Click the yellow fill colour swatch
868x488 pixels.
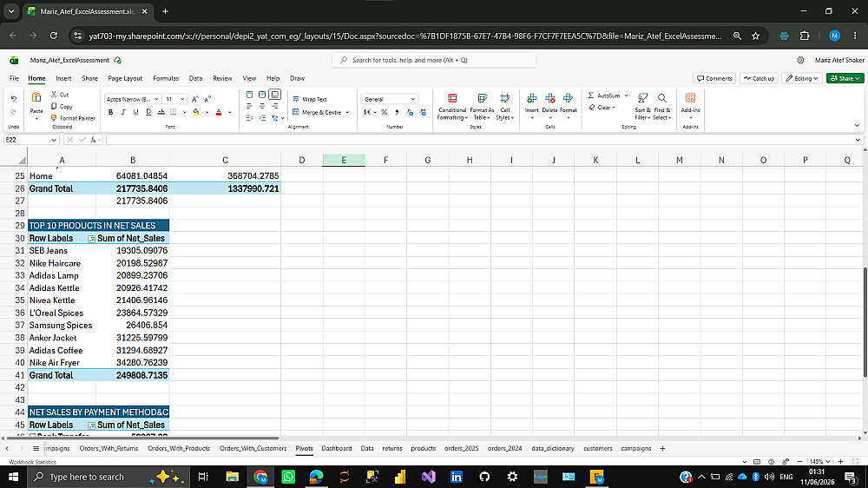click(x=196, y=112)
